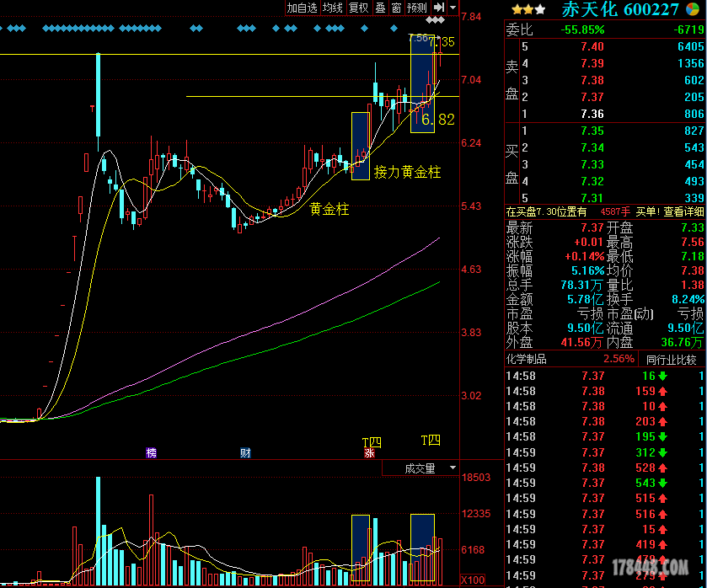Click the 振幅 value 5.16%
707x588 pixels.
click(588, 271)
